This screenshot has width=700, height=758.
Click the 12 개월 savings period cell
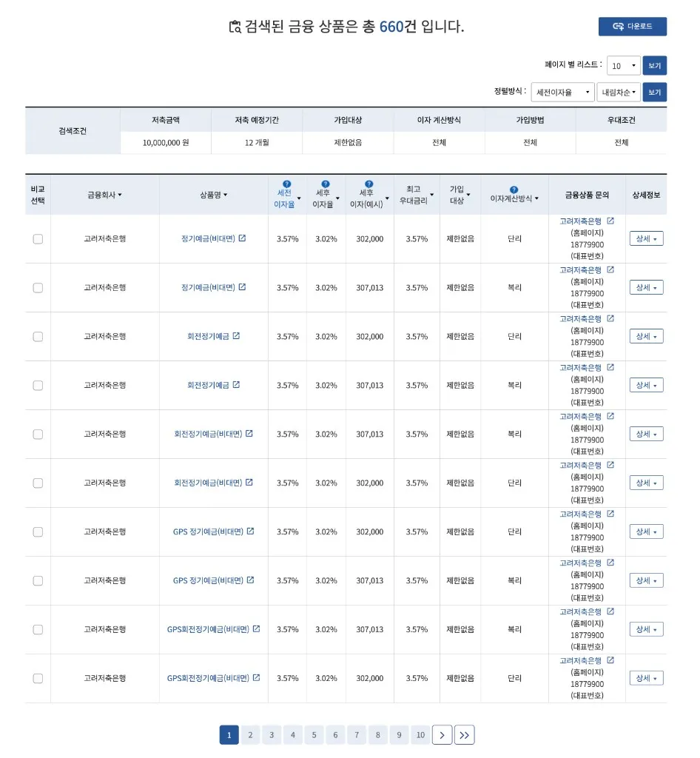click(257, 143)
